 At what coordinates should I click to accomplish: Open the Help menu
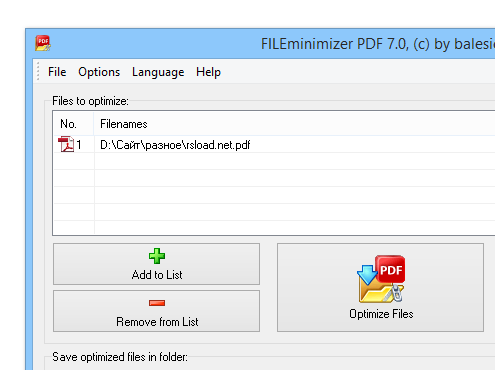(x=208, y=72)
